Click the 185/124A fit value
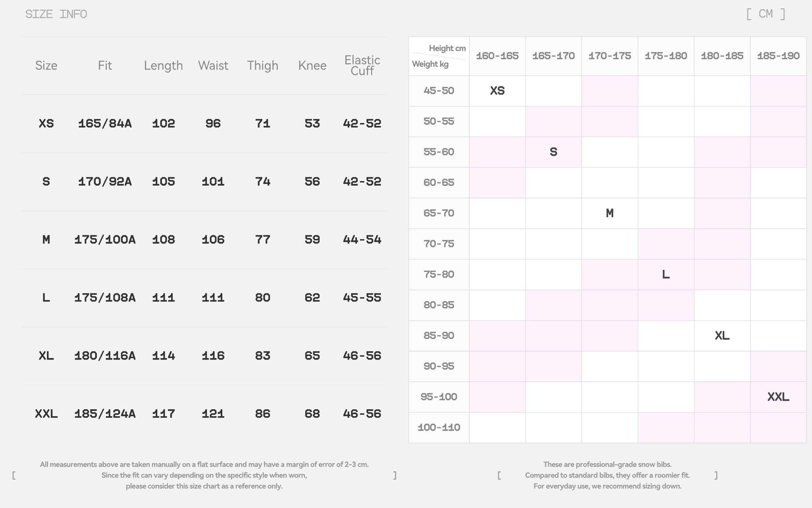Viewport: 812px width, 508px height. 105,414
